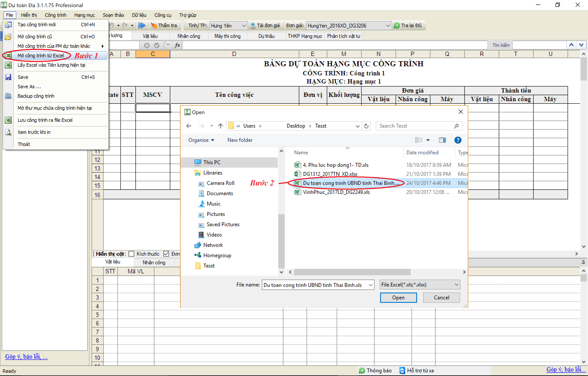Uncheck the Đơn checkbox next to Kích thước
588x376 pixels.
click(166, 254)
